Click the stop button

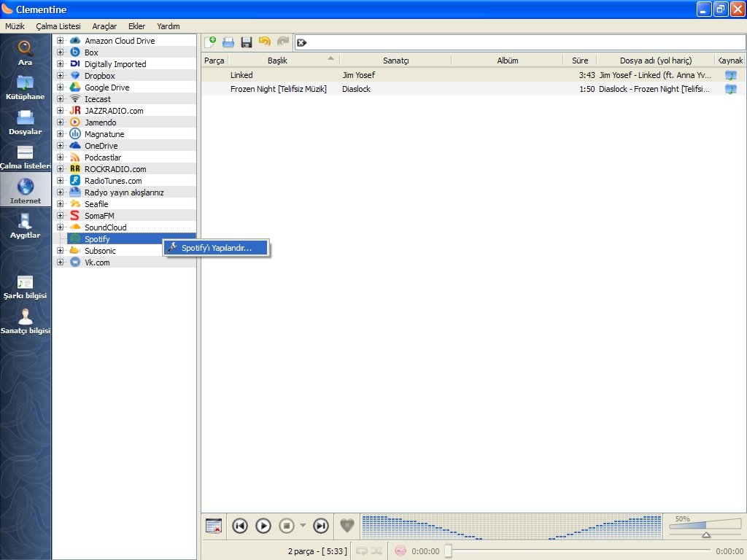(286, 526)
